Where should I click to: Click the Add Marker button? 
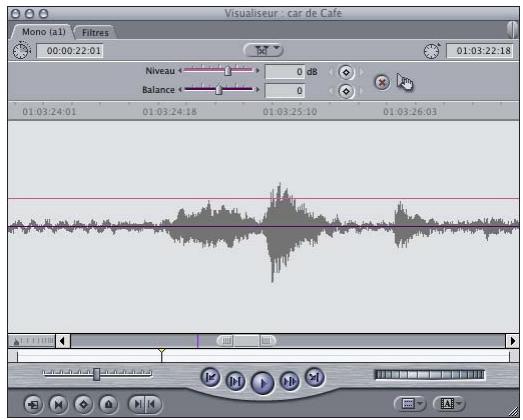[x=108, y=405]
